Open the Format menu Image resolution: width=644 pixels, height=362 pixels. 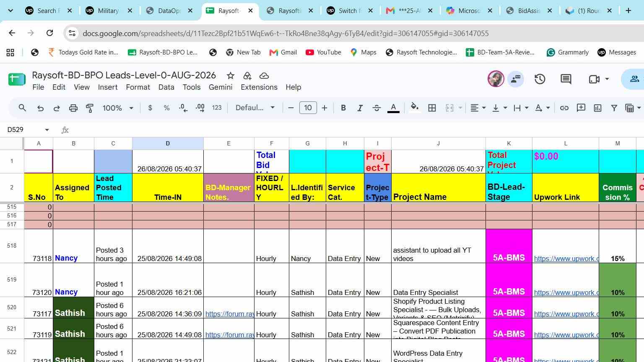(x=138, y=87)
